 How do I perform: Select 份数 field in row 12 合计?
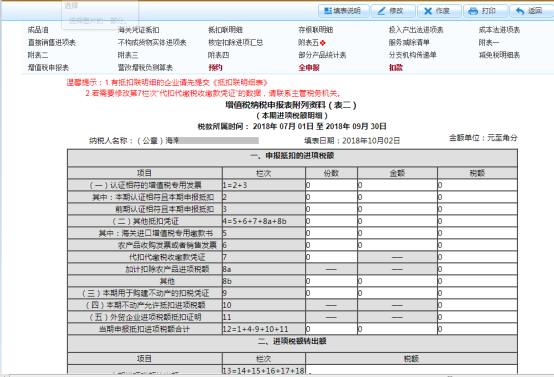[x=331, y=329]
